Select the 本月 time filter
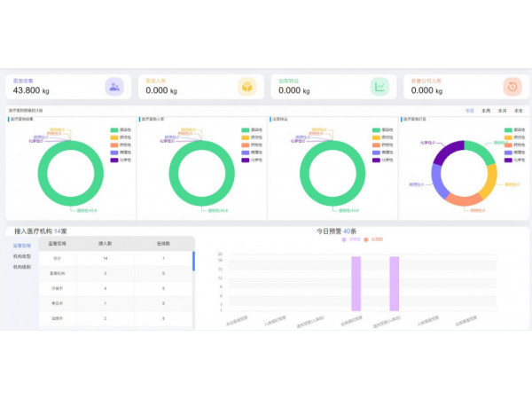The height and width of the screenshot is (399, 532). tap(502, 111)
